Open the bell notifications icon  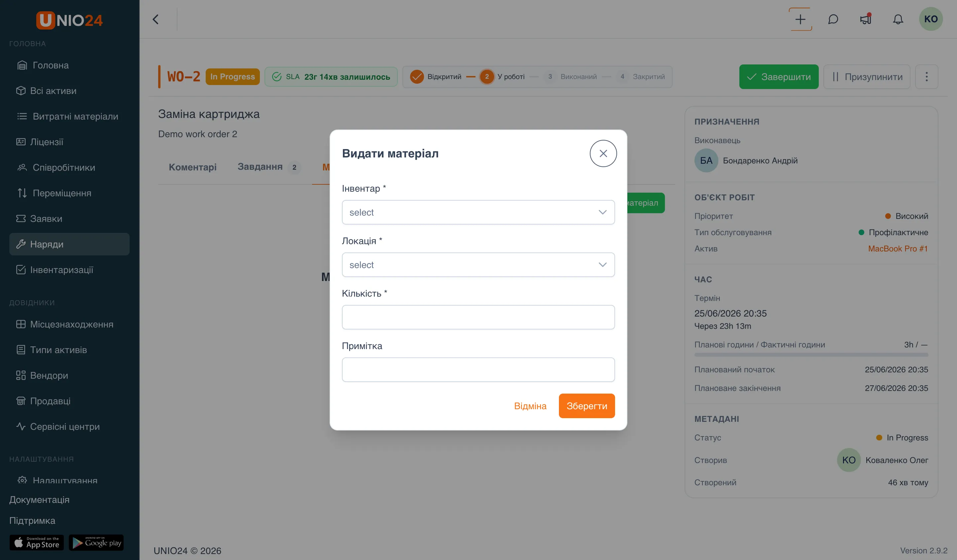pos(898,19)
